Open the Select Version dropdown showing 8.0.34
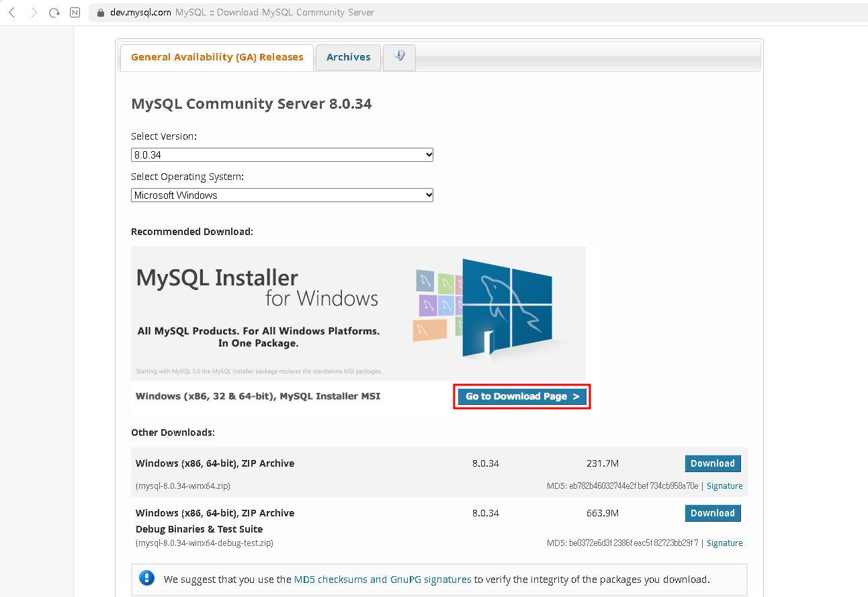Viewport: 868px width, 597px height. tap(282, 155)
